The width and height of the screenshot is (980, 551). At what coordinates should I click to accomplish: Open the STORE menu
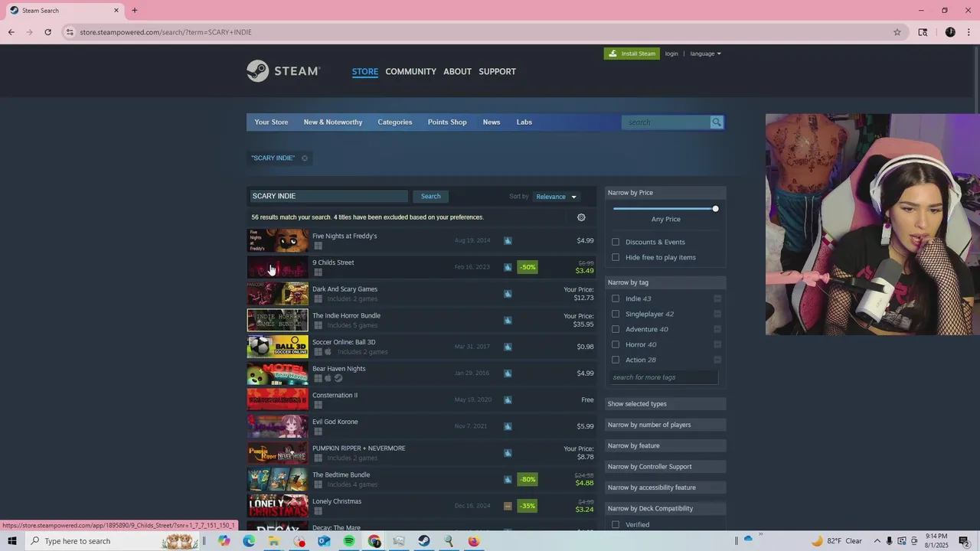[x=365, y=71]
